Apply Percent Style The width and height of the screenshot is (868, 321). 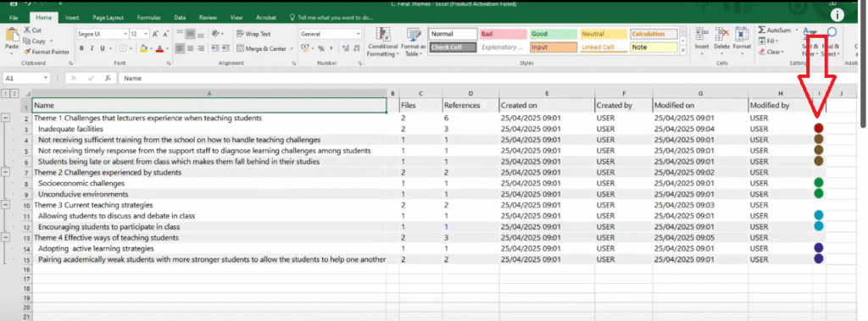[321, 49]
